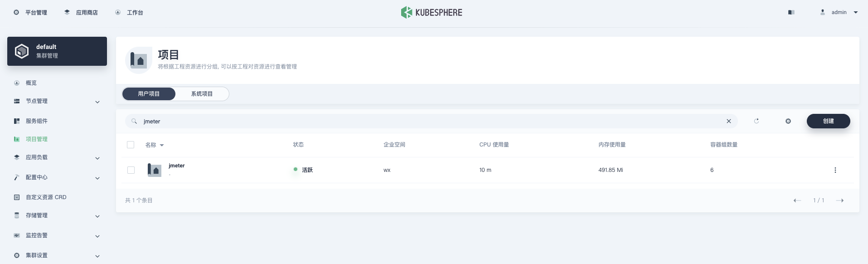Screen dimensions: 868x264
Task: Click the refresh icon beside the search bar
Action: click(756, 121)
